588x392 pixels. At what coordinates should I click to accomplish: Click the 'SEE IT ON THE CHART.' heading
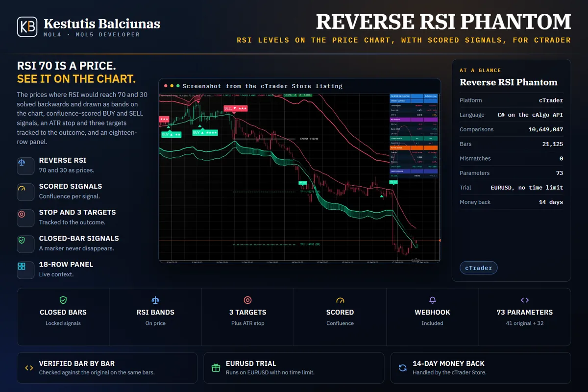(x=76, y=79)
